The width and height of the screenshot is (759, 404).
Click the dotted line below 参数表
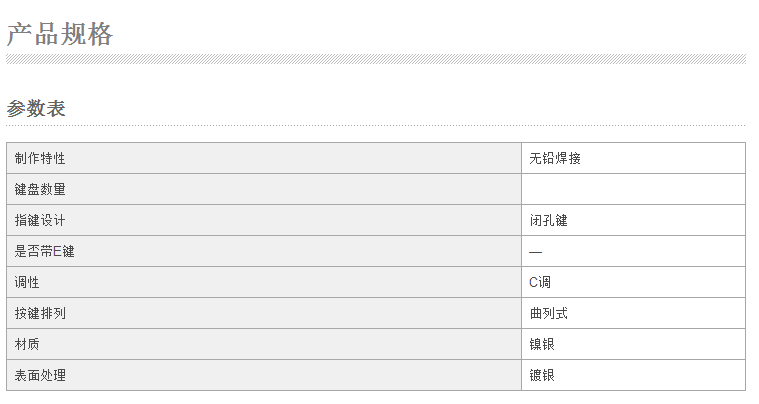coord(376,125)
